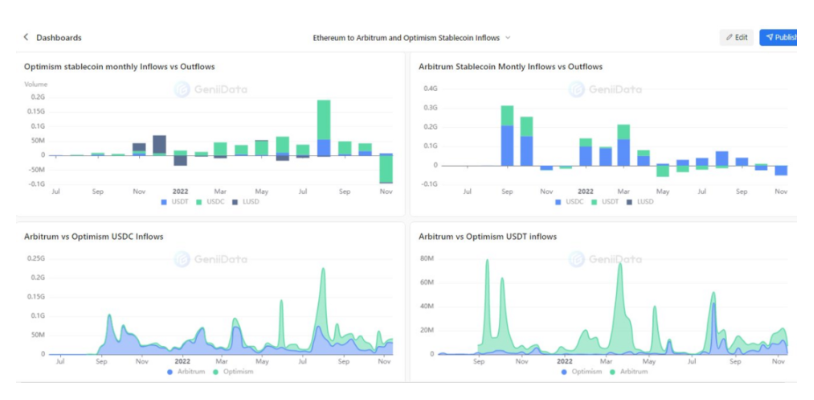Viewport: 814px width, 400px height.
Task: Click the Edit button
Action: click(736, 37)
